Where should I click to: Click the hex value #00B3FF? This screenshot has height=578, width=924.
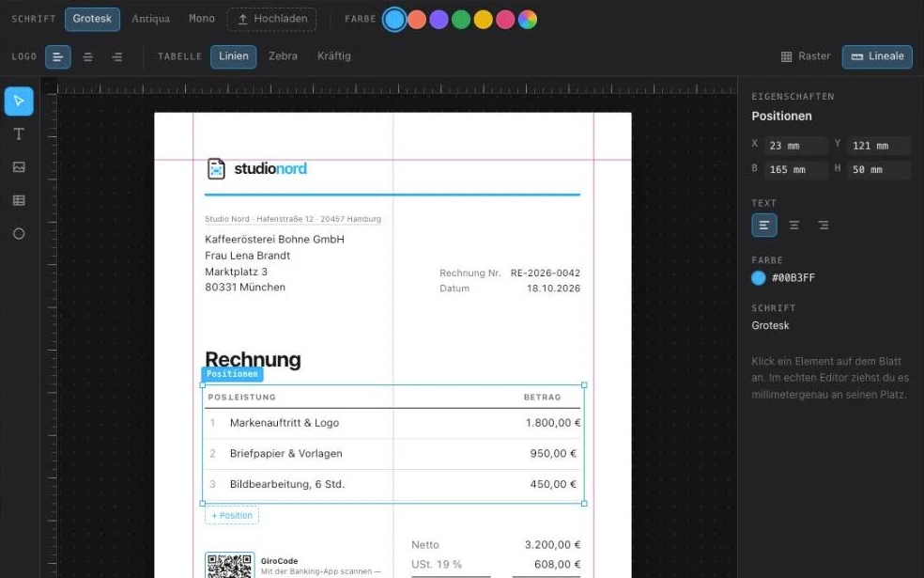click(793, 278)
